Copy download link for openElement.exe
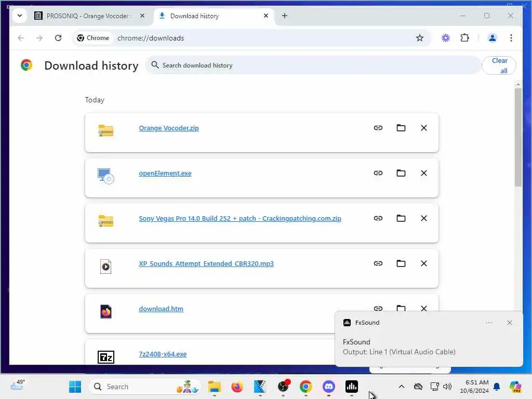 click(378, 173)
